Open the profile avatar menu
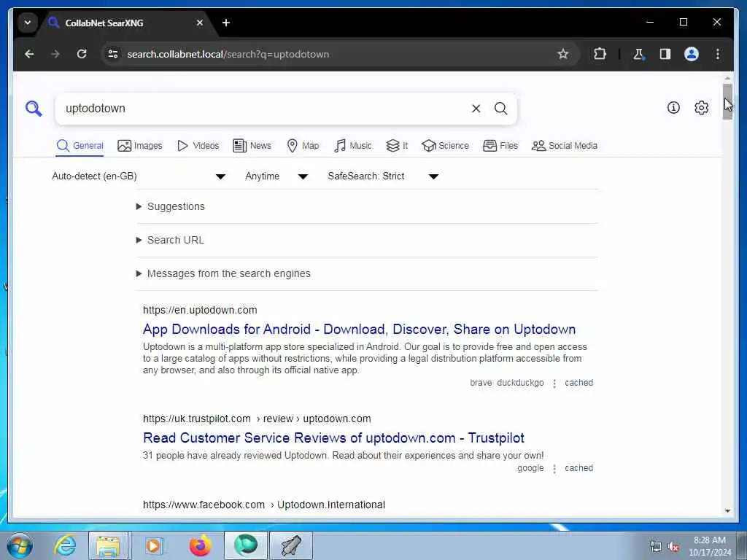 pos(692,54)
